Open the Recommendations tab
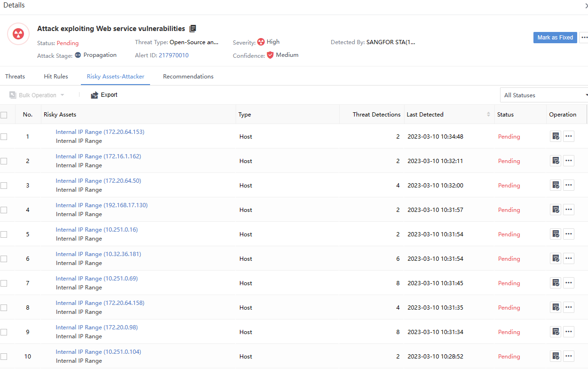Image resolution: width=588 pixels, height=374 pixels. click(x=188, y=77)
